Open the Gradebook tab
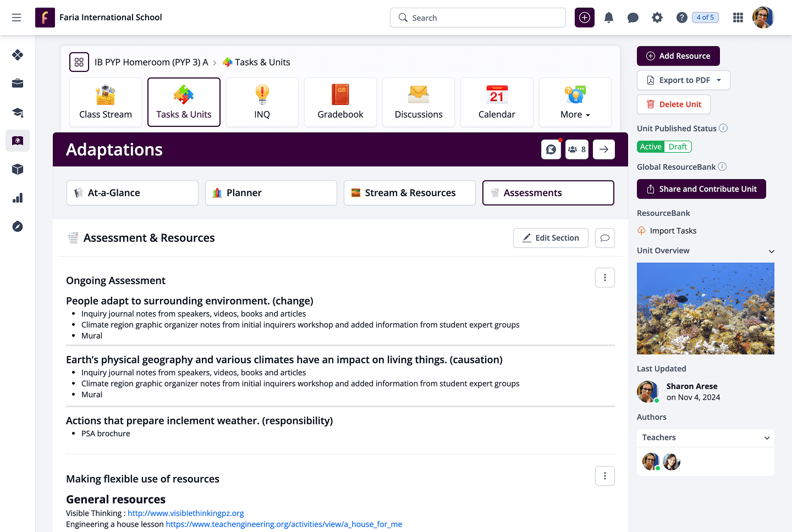Viewport: 792px width, 532px height. [340, 103]
